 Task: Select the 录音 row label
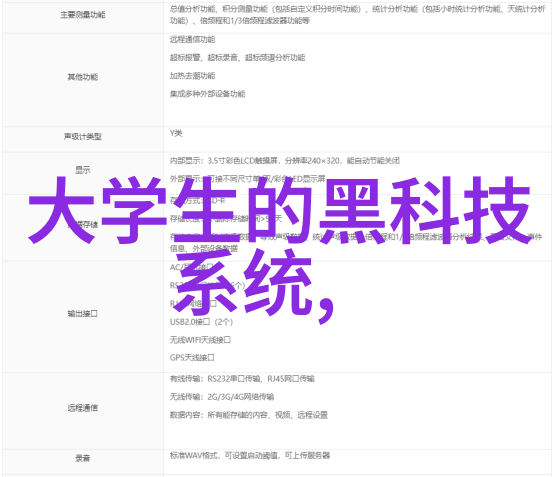83,458
